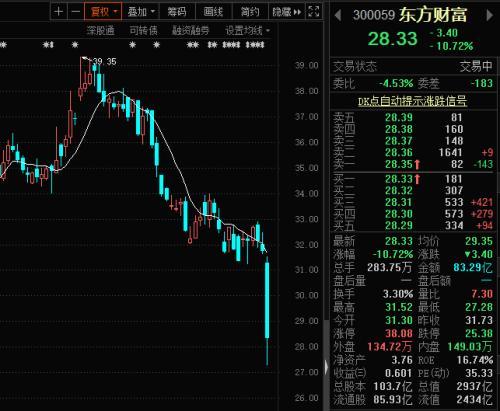The height and width of the screenshot is (411, 500).
Task: Click 委比 value -4.53%
Action: pos(396,83)
